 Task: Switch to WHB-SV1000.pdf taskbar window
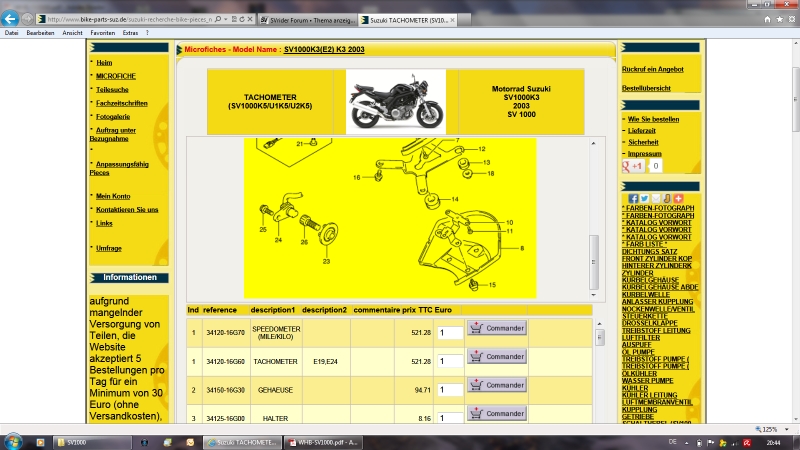coord(323,442)
